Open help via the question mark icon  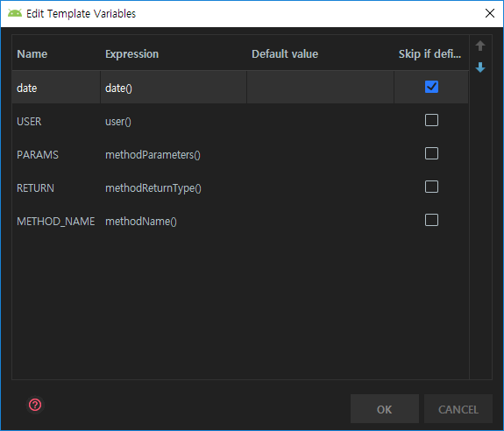35,405
